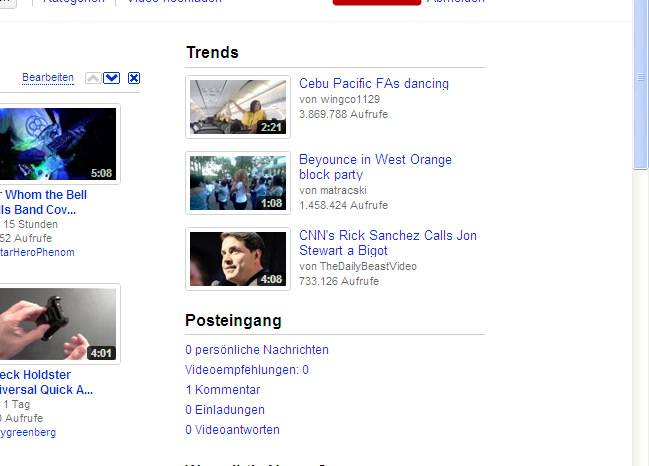Open the Cebu Pacific FAs dancing thumbnail
Viewport: 649px width, 466px height.
[x=238, y=107]
